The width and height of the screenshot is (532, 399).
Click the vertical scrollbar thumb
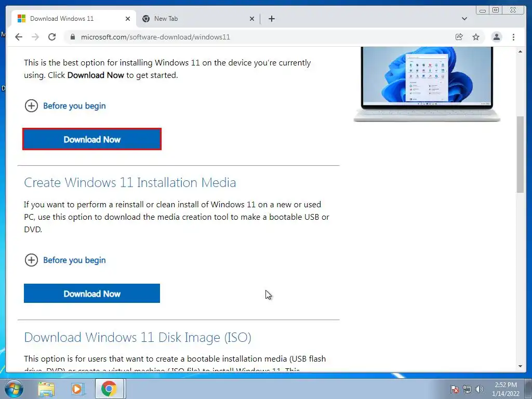pyautogui.click(x=520, y=154)
